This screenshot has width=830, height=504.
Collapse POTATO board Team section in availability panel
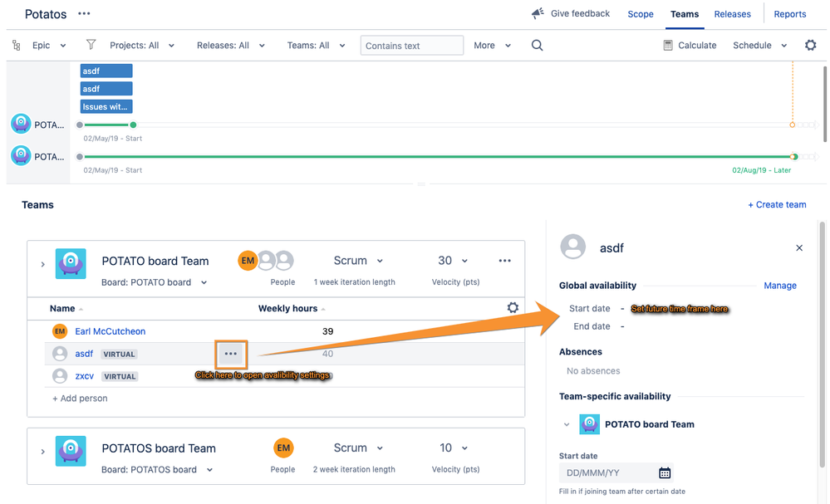(567, 424)
